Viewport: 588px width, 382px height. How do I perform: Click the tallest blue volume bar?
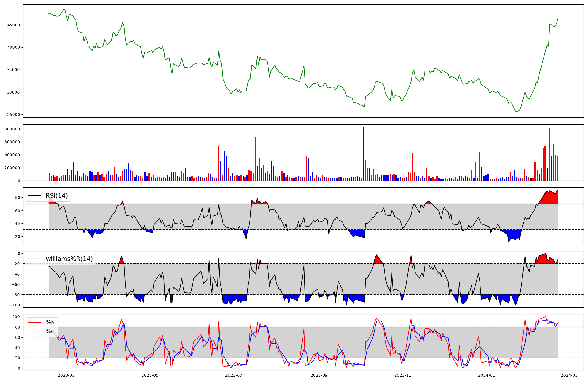click(363, 154)
